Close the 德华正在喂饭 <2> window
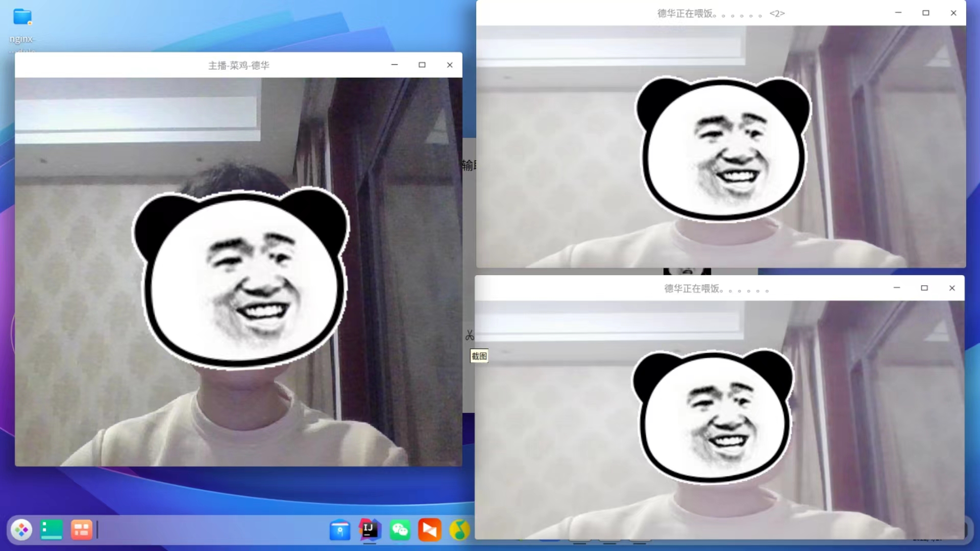 (953, 13)
